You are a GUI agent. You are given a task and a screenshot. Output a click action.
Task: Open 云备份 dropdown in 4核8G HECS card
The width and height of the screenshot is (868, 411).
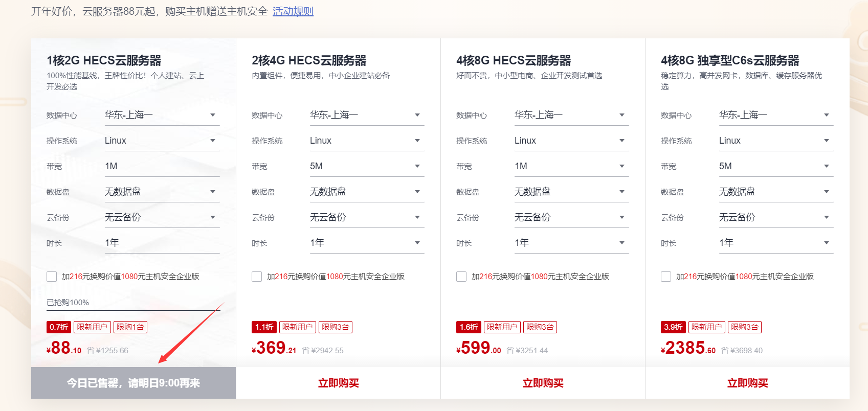(x=571, y=217)
